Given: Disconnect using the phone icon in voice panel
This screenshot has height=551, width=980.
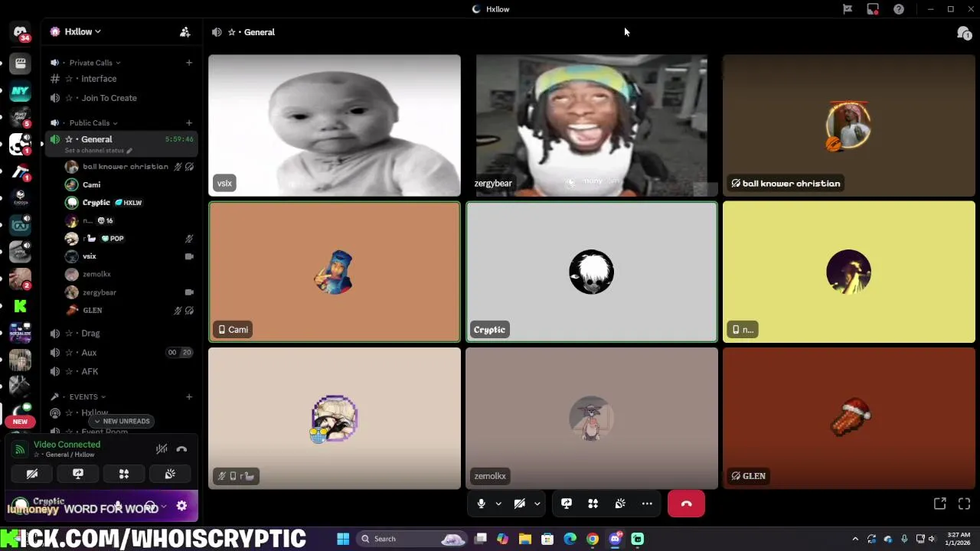Looking at the screenshot, I should [181, 449].
